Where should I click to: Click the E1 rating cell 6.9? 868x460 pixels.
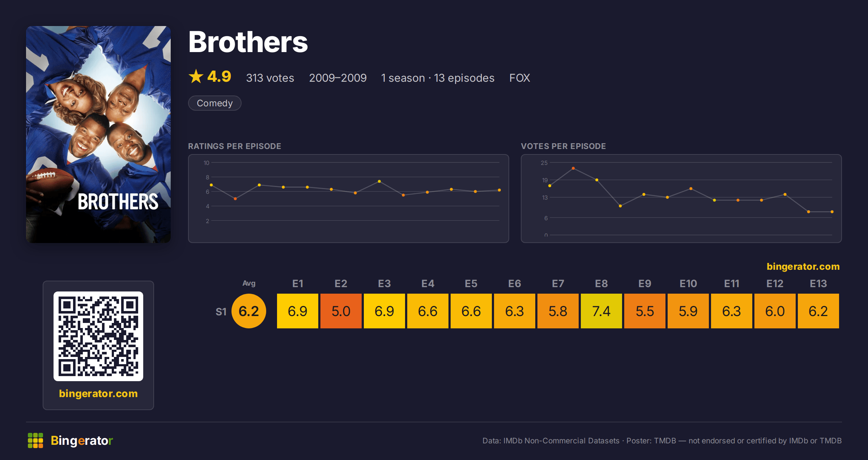298,311
